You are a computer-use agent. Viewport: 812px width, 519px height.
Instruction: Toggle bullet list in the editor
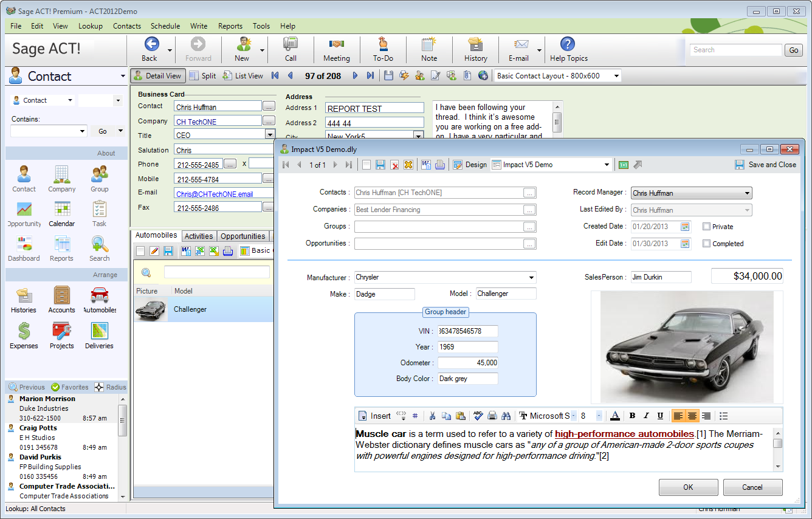[x=724, y=416]
